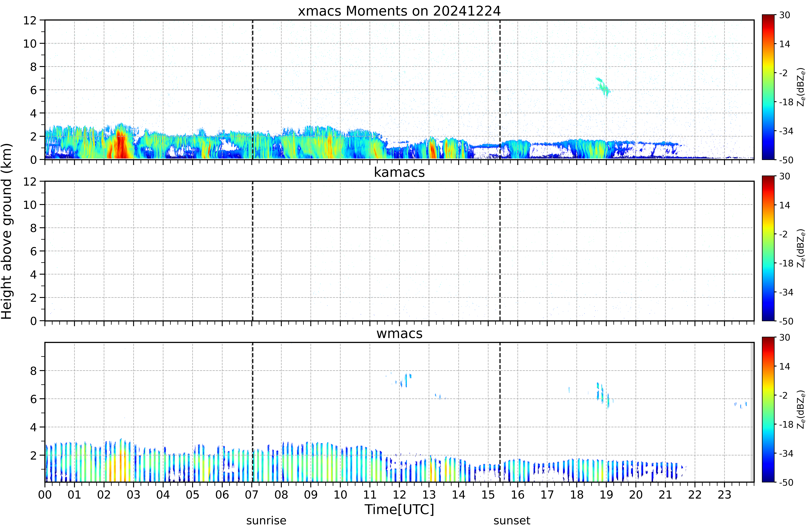Click the Time[UTC] axis label
Viewport: 811px width, 532px height.
click(399, 510)
